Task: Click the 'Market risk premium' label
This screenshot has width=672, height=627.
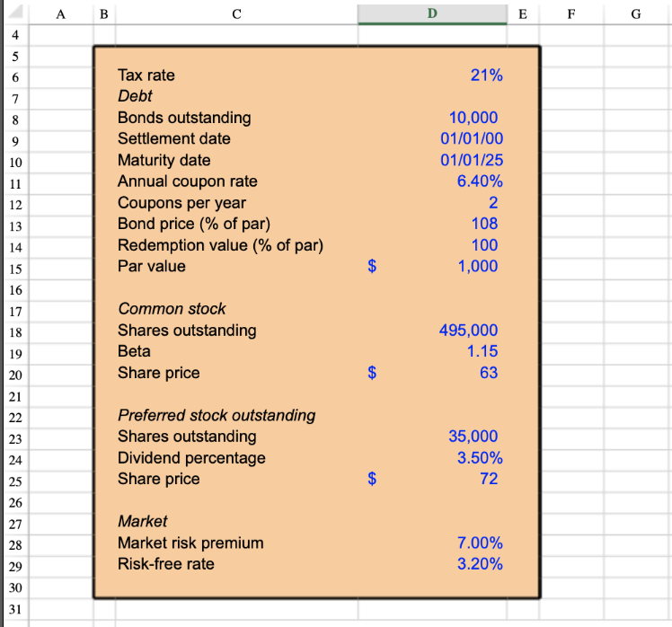Action: click(190, 543)
